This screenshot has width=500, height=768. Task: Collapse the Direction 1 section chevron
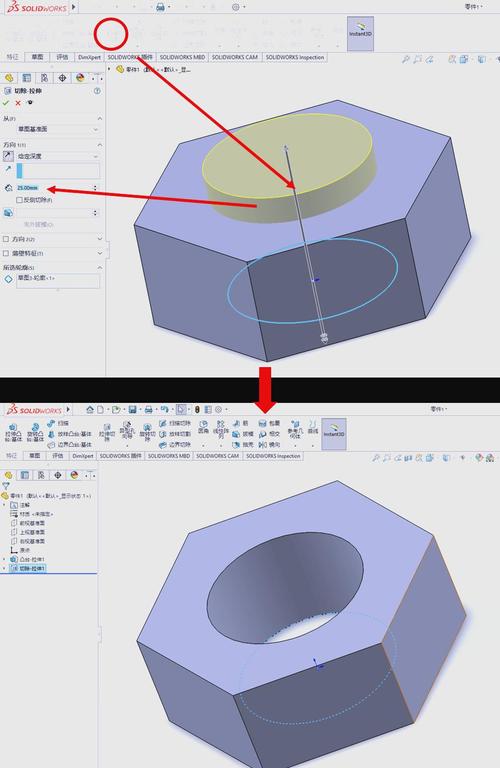[99, 145]
